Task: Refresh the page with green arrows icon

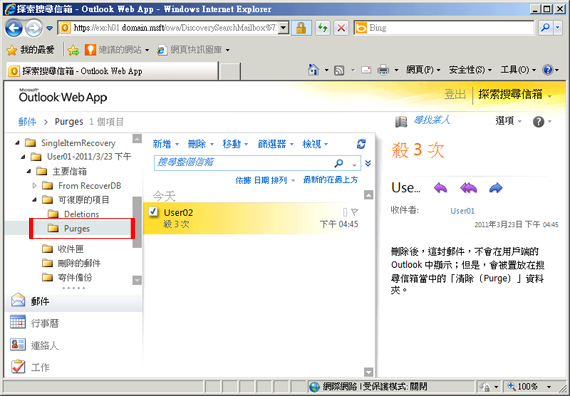Action: tap(323, 28)
